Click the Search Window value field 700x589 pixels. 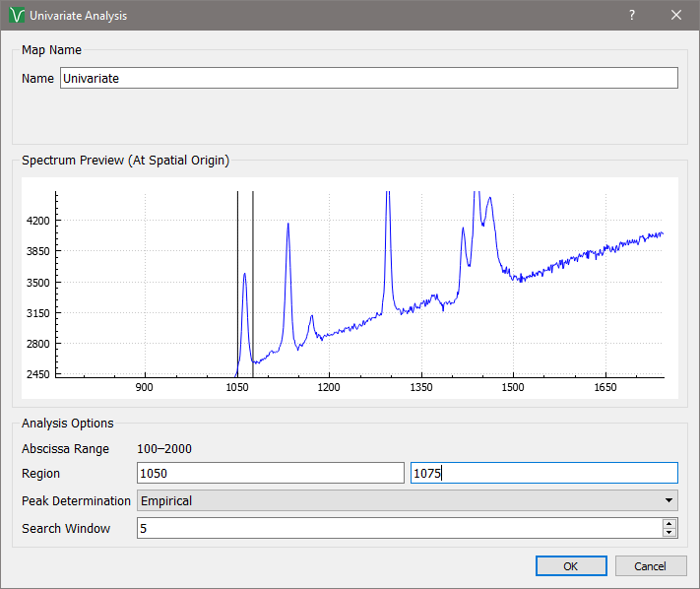399,529
